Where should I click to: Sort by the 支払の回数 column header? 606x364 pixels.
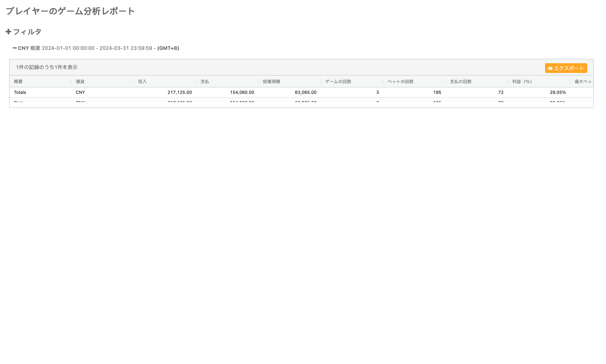pos(461,81)
